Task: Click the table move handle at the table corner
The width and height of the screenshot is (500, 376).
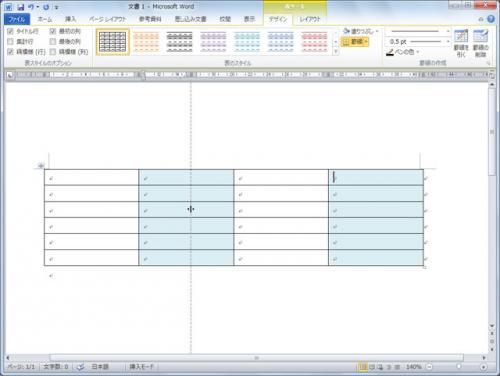Action: [41, 165]
